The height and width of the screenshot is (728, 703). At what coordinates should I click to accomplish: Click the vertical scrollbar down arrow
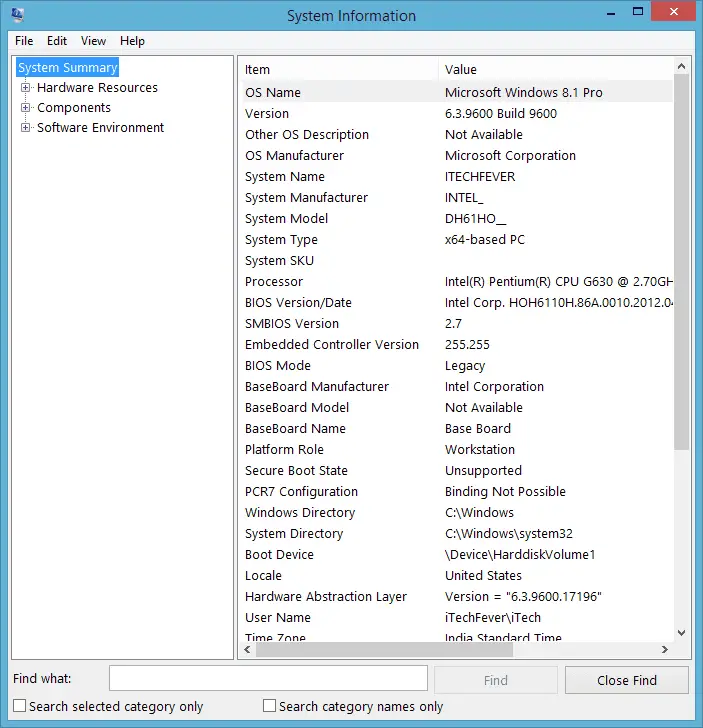click(x=681, y=633)
